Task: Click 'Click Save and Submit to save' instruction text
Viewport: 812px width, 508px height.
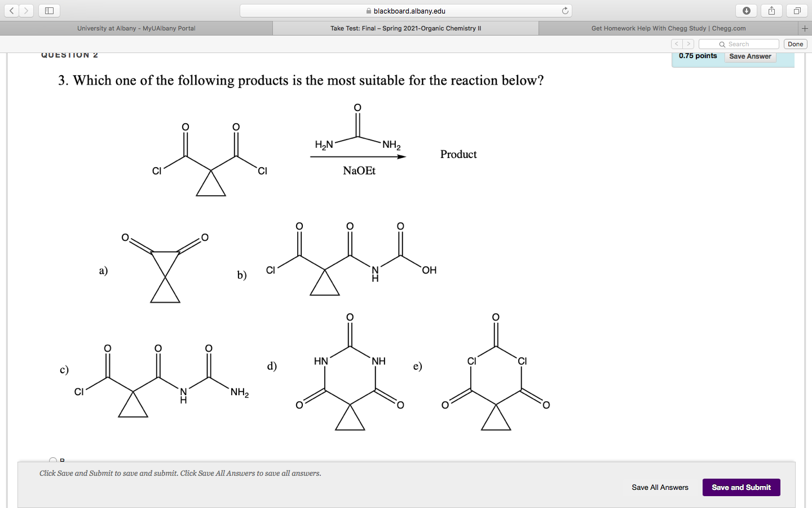Action: [180, 474]
